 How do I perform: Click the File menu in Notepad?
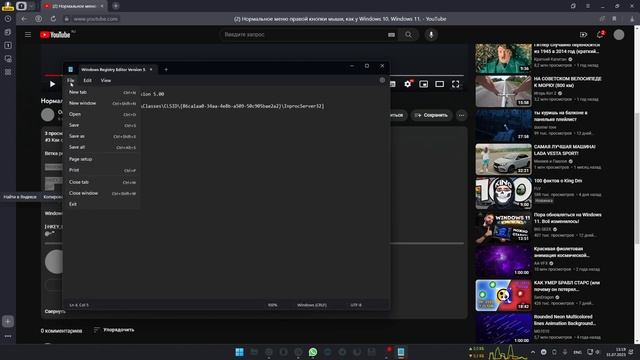click(x=71, y=80)
